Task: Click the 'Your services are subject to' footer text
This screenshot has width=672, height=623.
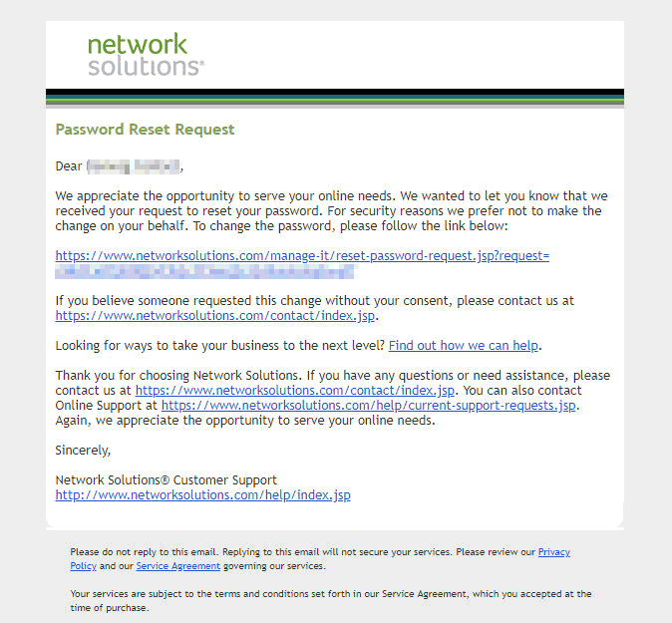Action: pos(199,594)
